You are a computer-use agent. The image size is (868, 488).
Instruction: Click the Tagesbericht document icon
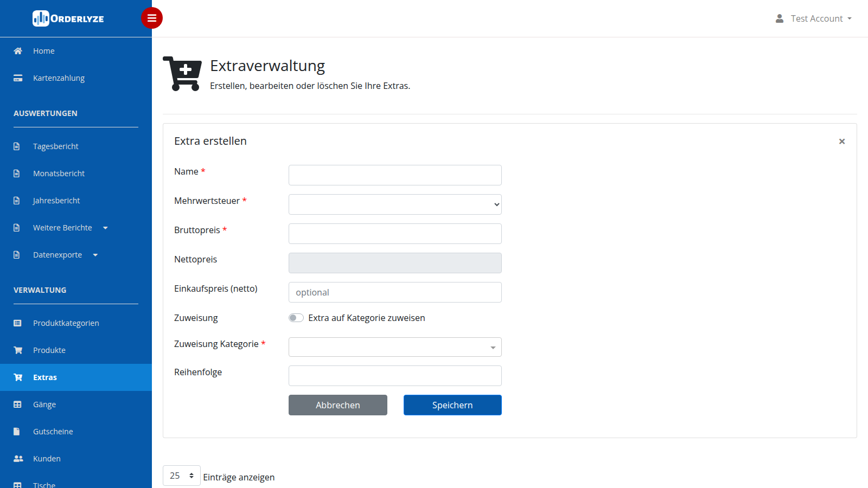point(17,146)
